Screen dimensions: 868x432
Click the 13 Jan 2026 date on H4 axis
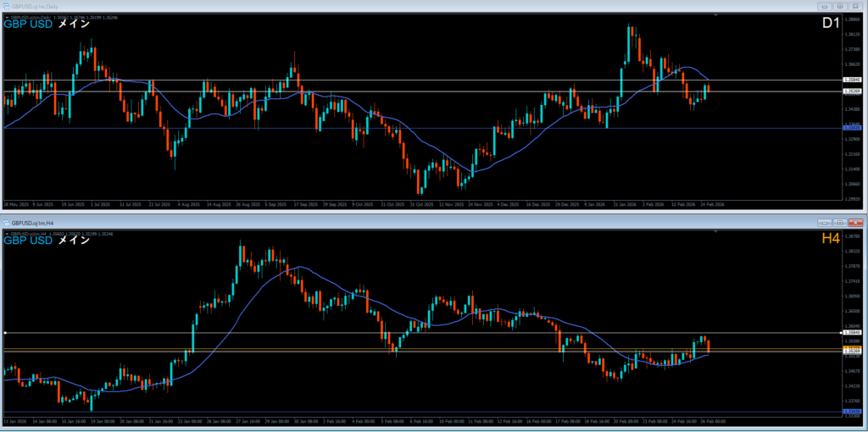click(x=14, y=421)
